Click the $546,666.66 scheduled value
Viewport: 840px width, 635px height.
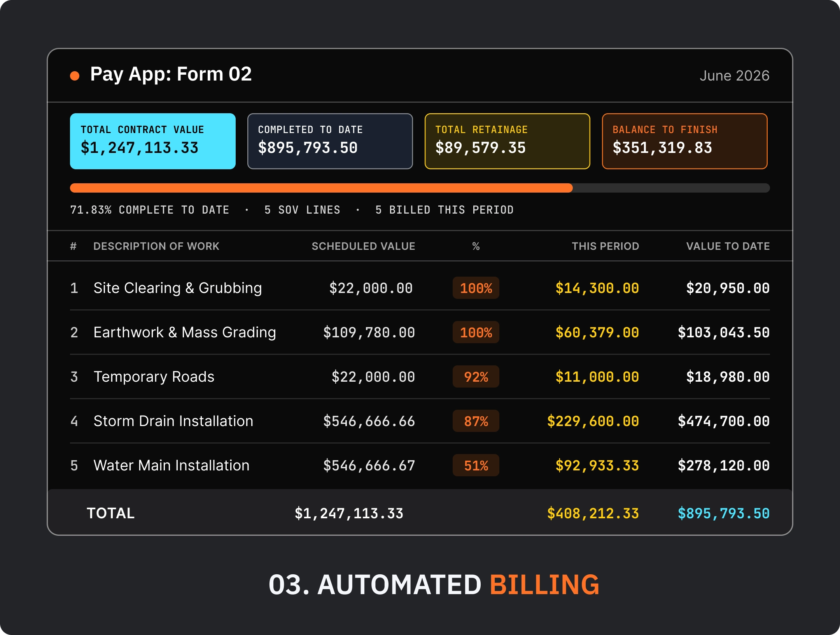pyautogui.click(x=369, y=421)
